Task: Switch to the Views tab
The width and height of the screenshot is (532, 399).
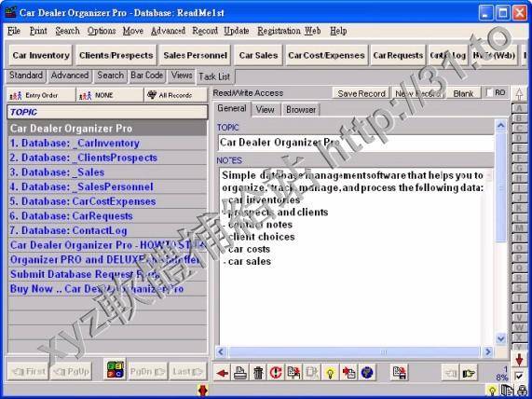Action: coord(182,76)
